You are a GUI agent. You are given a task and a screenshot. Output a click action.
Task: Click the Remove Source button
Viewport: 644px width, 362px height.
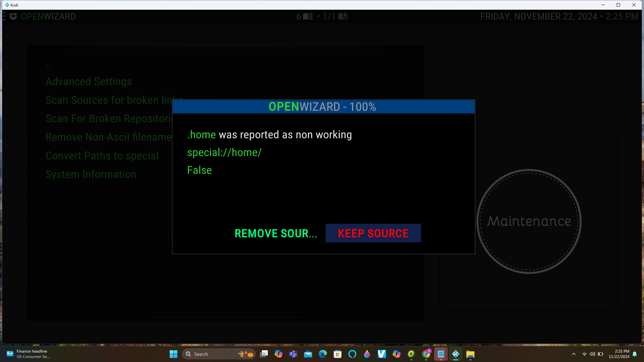tap(276, 233)
